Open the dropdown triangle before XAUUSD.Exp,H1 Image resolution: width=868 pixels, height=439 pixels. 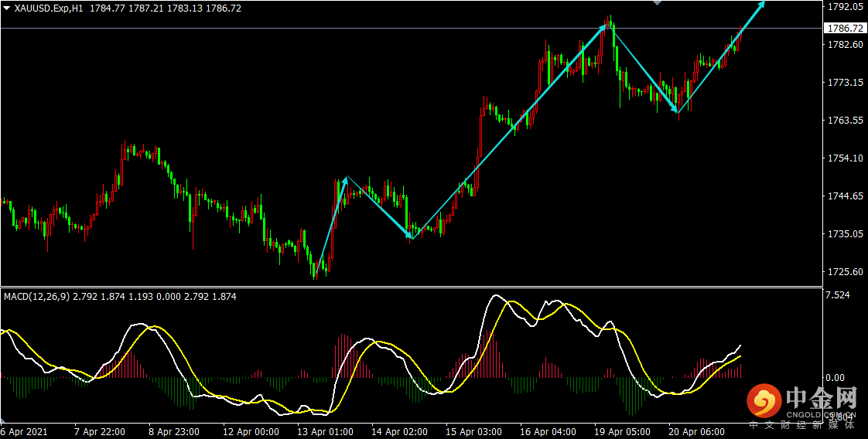(6, 9)
